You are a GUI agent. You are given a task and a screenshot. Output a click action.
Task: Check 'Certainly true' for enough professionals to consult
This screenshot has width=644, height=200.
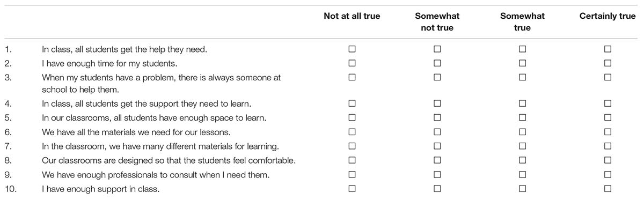608,174
